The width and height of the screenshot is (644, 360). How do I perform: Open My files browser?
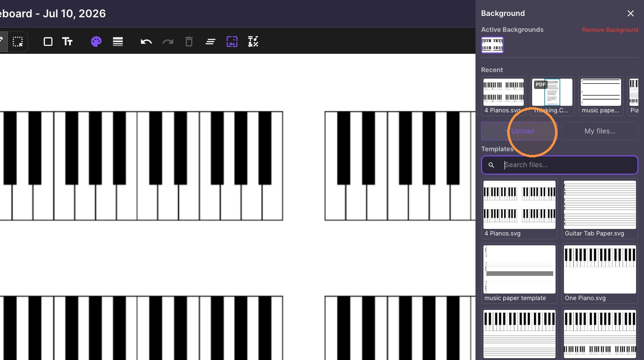pyautogui.click(x=600, y=131)
